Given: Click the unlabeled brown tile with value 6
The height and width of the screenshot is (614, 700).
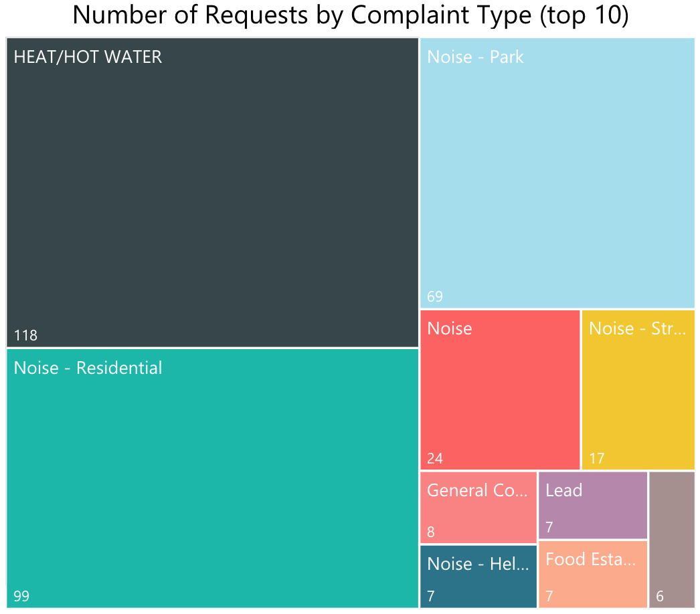Looking at the screenshot, I should [672, 540].
